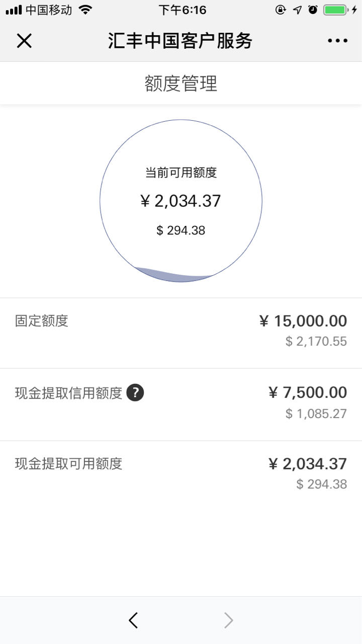Viewport: 362px width, 644px height.
Task: Open the three-dot more options menu
Action: tap(337, 41)
